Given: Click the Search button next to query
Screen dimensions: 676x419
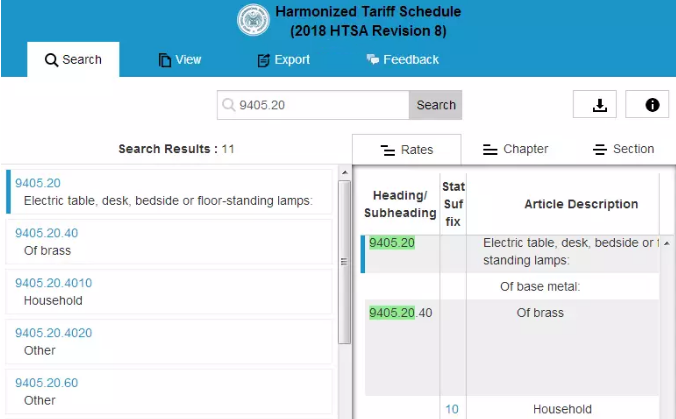Looking at the screenshot, I should (x=435, y=105).
